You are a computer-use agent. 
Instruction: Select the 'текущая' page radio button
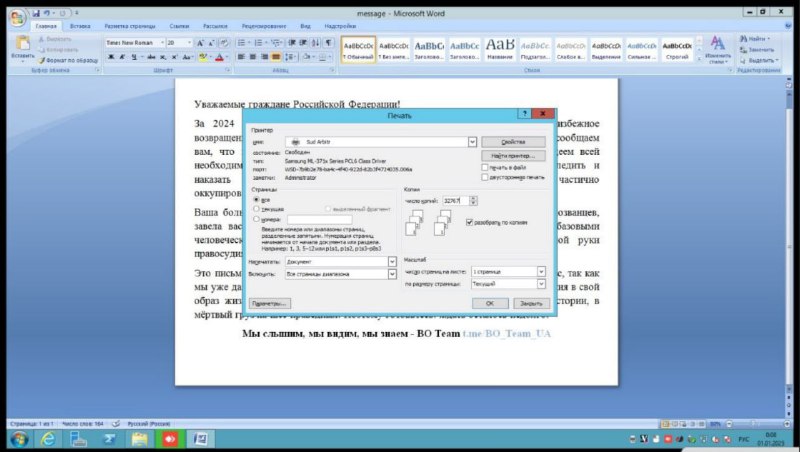(257, 209)
